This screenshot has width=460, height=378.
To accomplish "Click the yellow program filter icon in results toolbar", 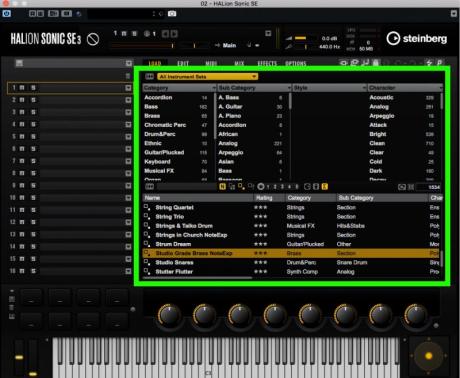I will click(x=241, y=187).
